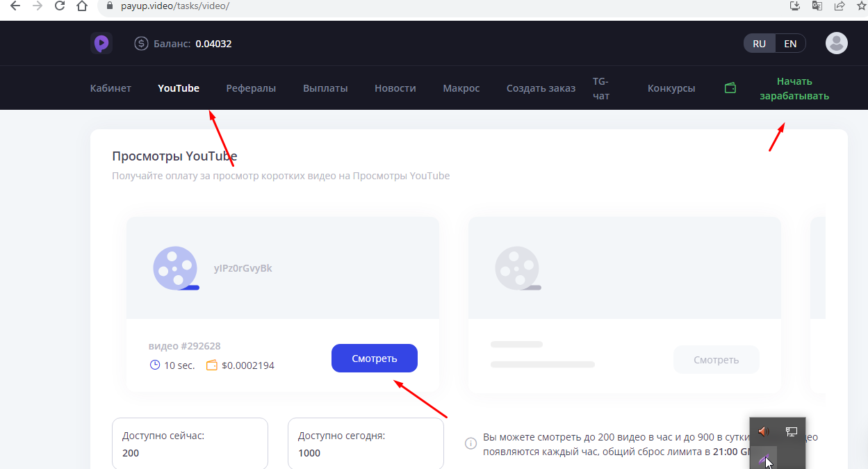Viewport: 868px width, 469px height.
Task: Open the Новости menu item
Action: click(x=395, y=88)
